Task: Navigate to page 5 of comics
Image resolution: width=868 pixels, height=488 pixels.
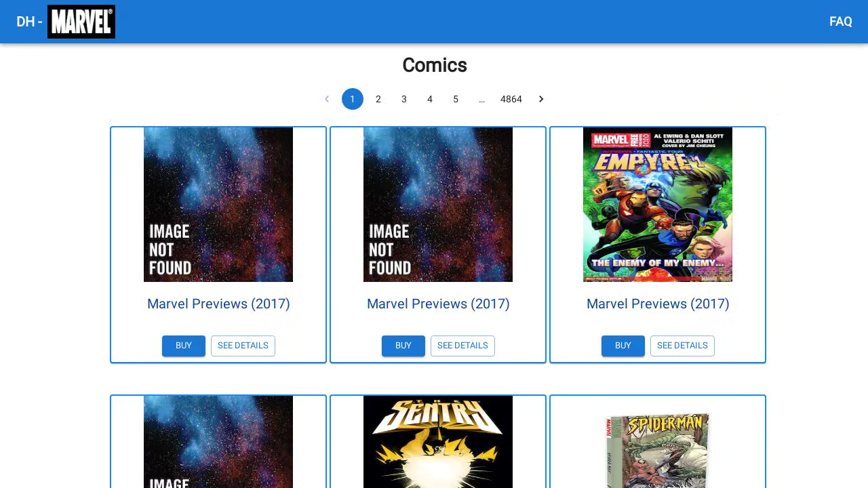Action: [x=456, y=99]
